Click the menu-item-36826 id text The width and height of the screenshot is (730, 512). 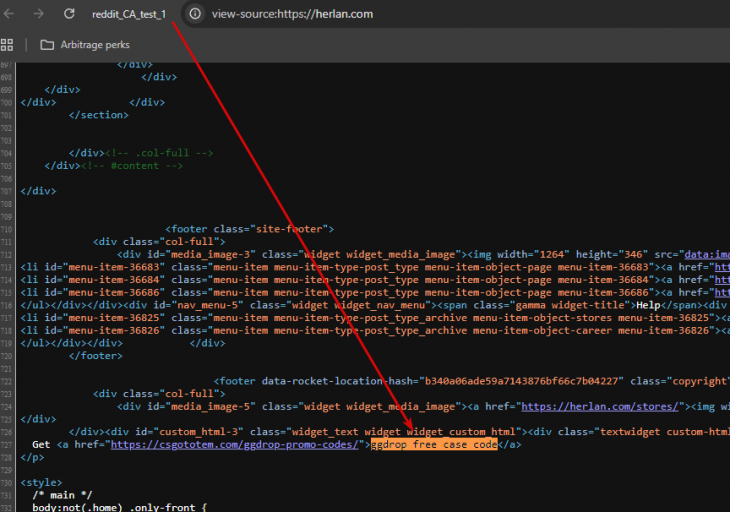(116, 330)
